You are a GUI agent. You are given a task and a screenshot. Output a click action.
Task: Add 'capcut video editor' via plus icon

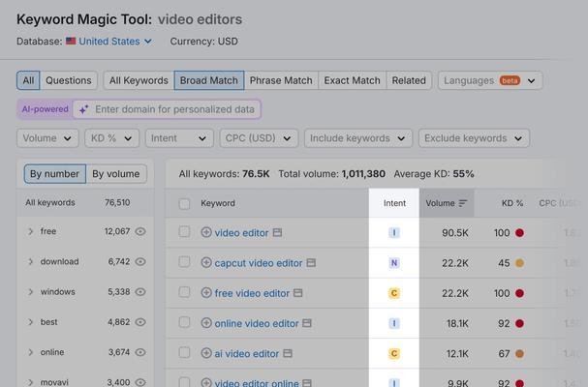point(206,262)
